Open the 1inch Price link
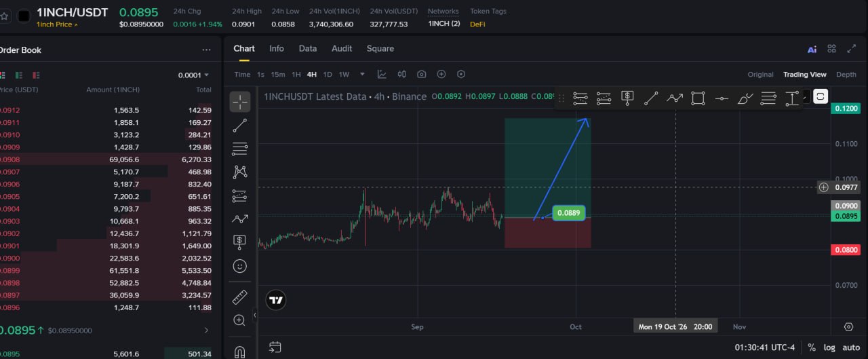 57,24
